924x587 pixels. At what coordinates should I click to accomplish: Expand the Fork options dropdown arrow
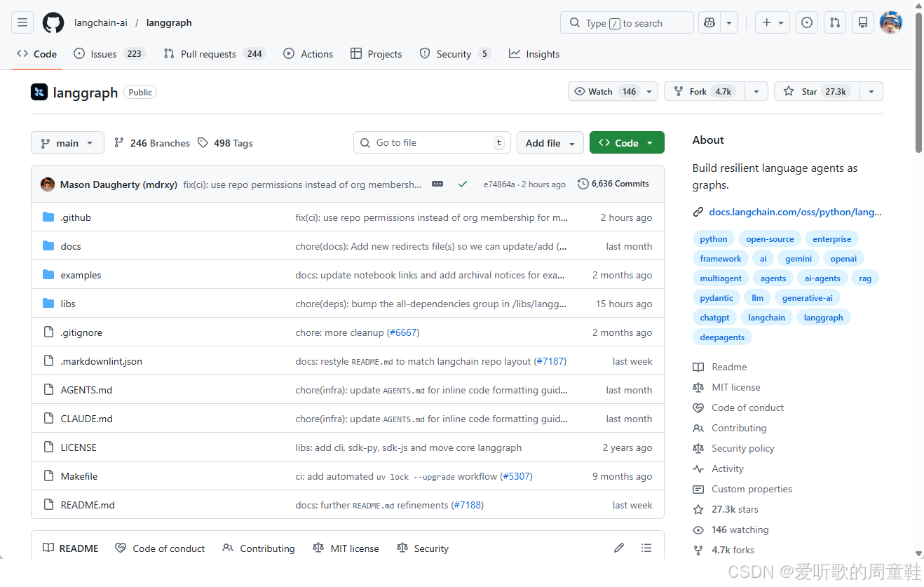coord(756,92)
